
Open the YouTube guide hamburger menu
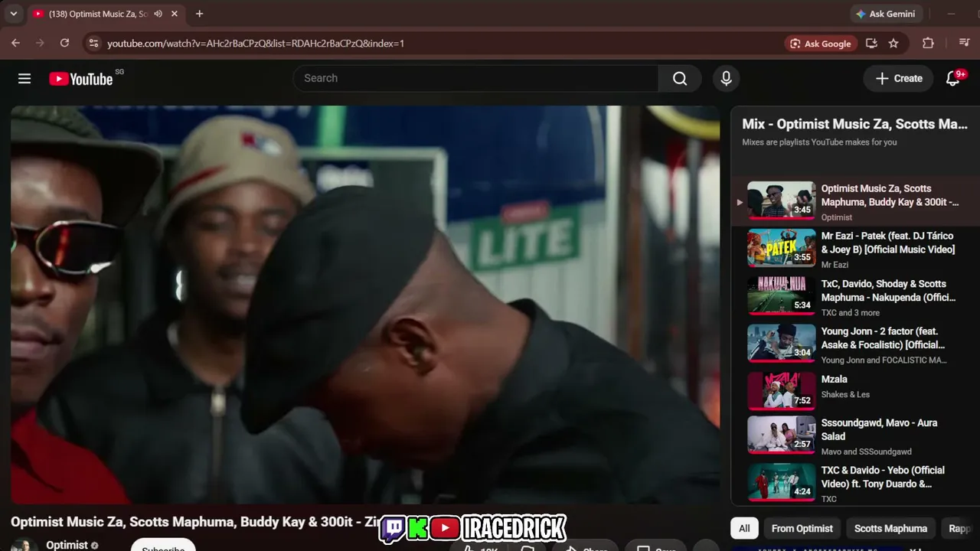tap(24, 78)
